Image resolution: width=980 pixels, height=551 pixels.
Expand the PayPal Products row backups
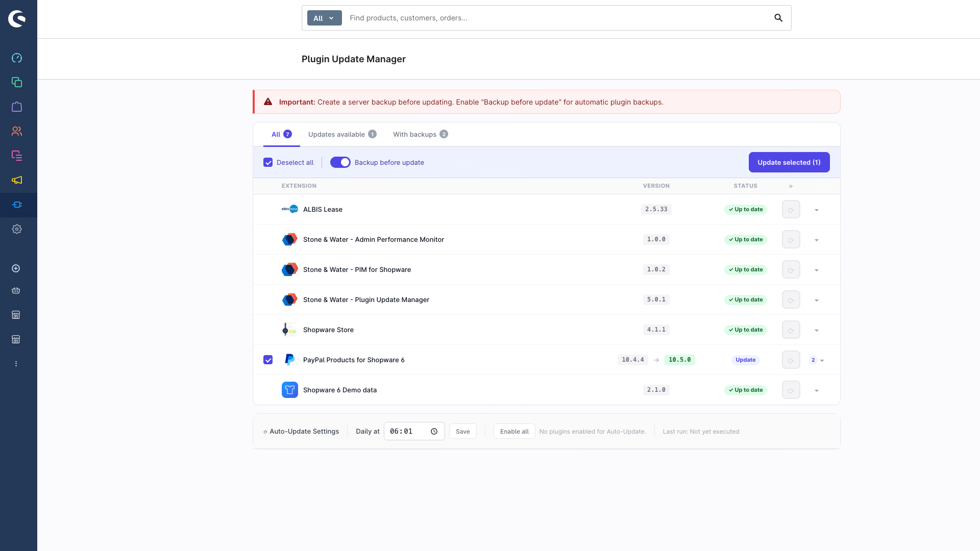pyautogui.click(x=818, y=360)
